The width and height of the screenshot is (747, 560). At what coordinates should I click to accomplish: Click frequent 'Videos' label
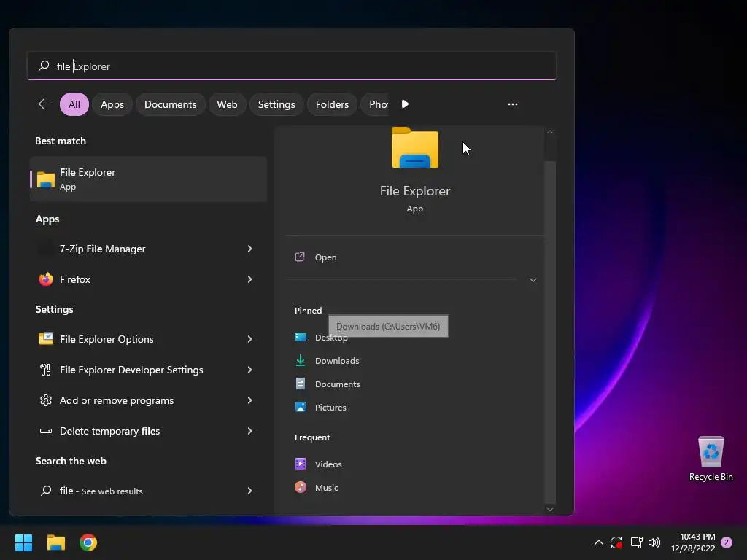click(x=328, y=464)
